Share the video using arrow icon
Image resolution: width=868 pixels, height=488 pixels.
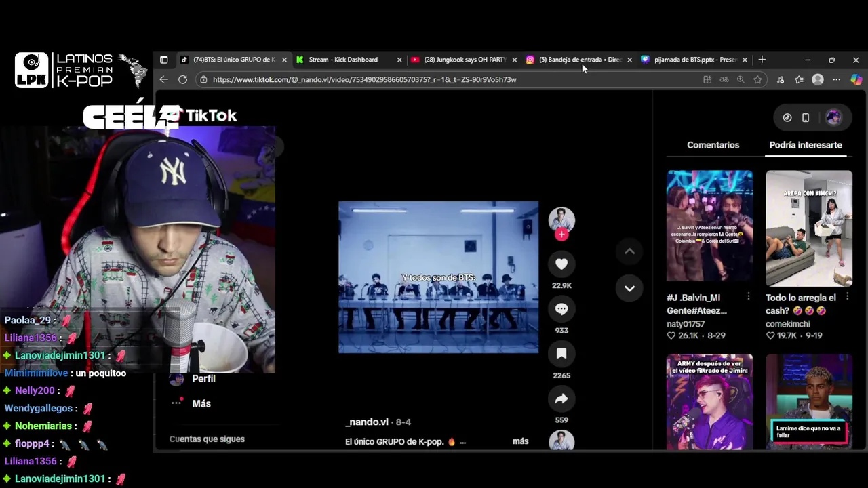561,399
